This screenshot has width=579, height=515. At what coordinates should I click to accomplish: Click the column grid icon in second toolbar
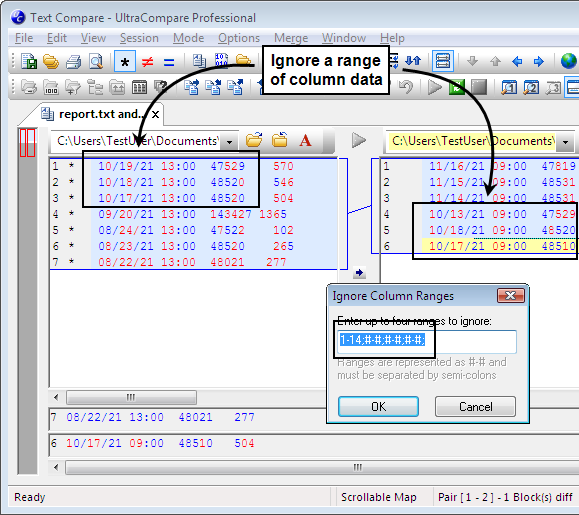tap(140, 87)
